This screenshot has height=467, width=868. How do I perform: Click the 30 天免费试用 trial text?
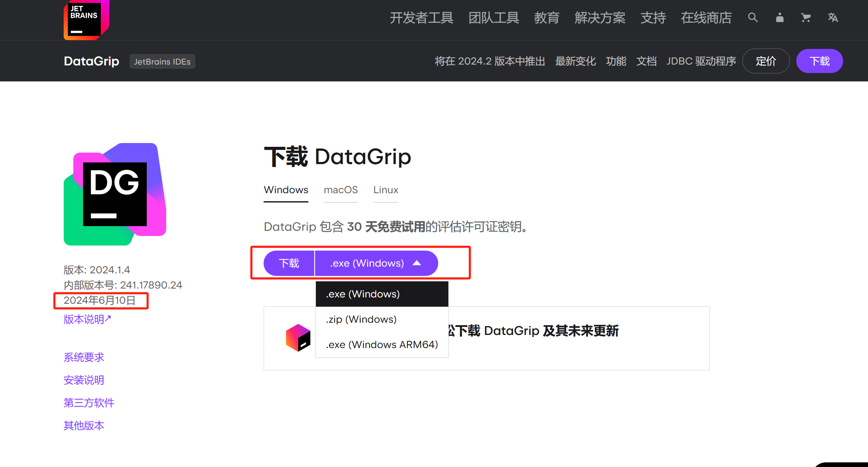[386, 227]
